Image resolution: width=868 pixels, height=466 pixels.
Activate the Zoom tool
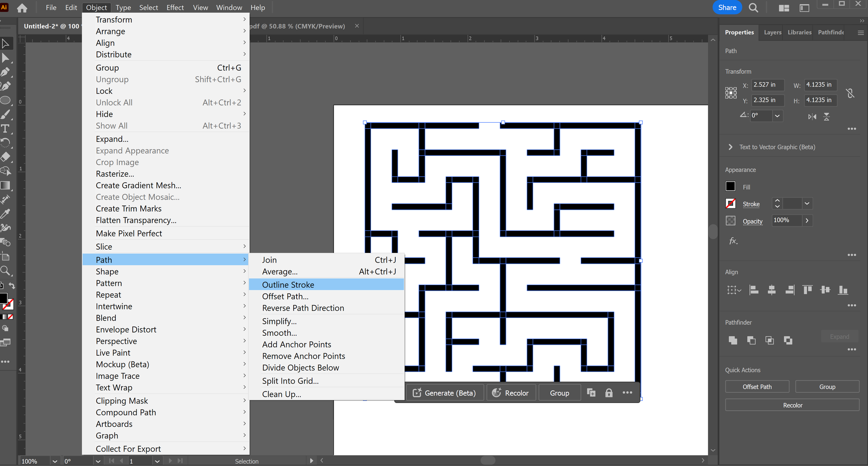[x=6, y=271]
